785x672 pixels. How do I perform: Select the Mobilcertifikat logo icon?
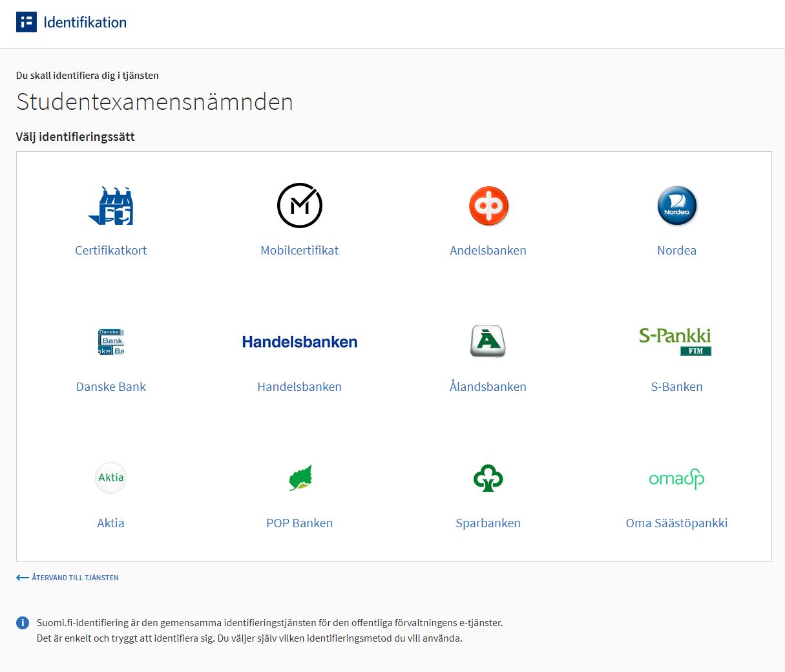pyautogui.click(x=300, y=205)
